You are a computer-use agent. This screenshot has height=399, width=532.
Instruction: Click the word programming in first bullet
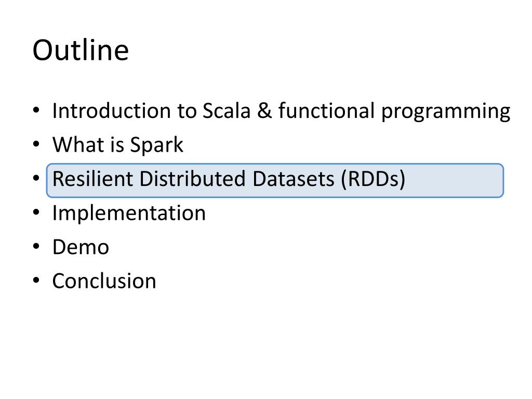click(446, 112)
